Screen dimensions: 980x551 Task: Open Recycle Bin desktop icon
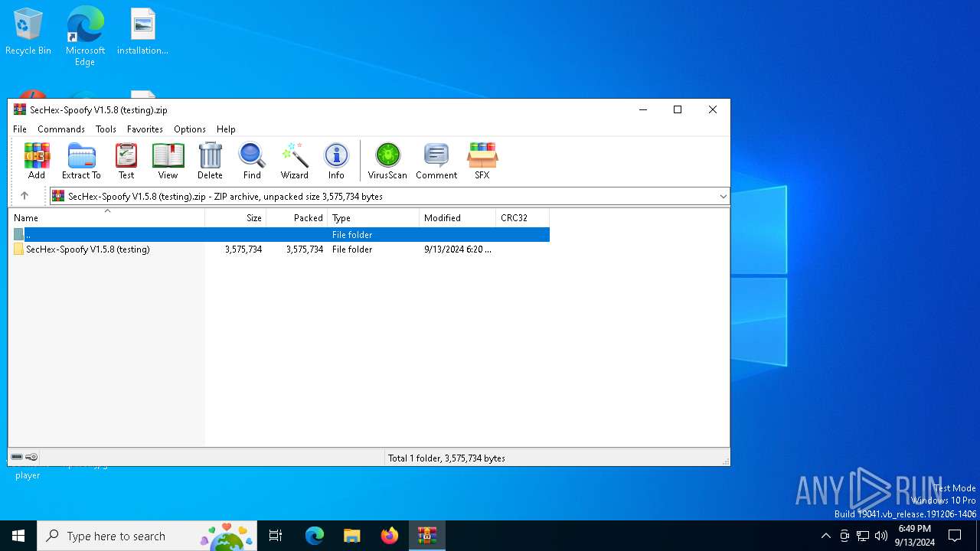(28, 32)
